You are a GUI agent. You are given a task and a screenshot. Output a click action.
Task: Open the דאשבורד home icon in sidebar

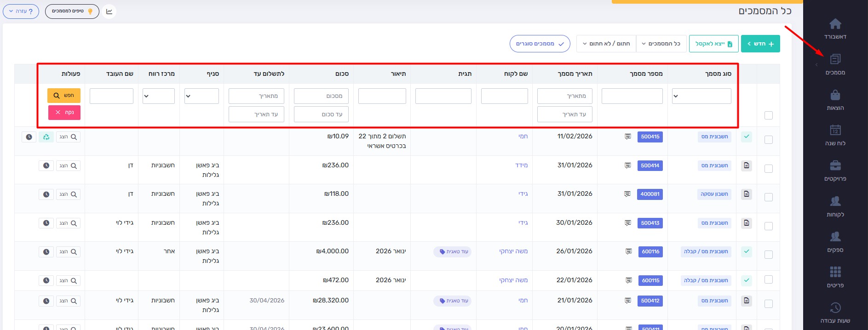(835, 24)
